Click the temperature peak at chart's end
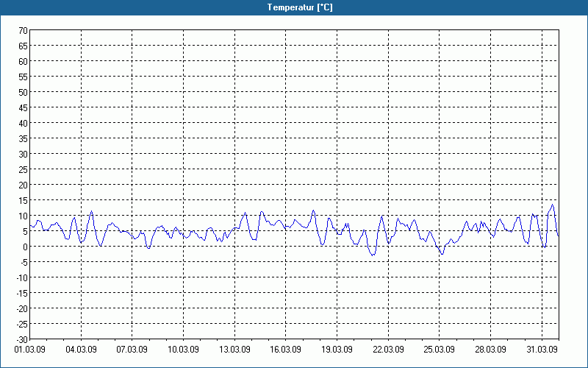The height and width of the screenshot is (368, 588). tap(553, 205)
